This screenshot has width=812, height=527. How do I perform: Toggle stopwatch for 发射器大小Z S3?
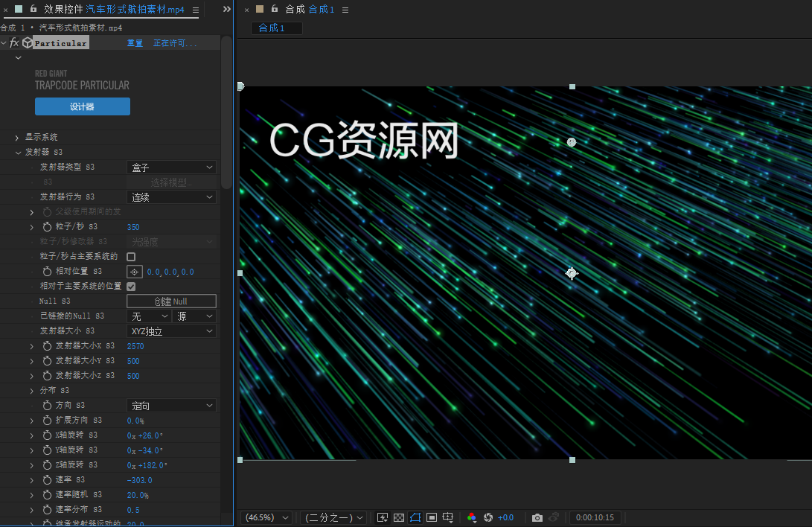47,375
